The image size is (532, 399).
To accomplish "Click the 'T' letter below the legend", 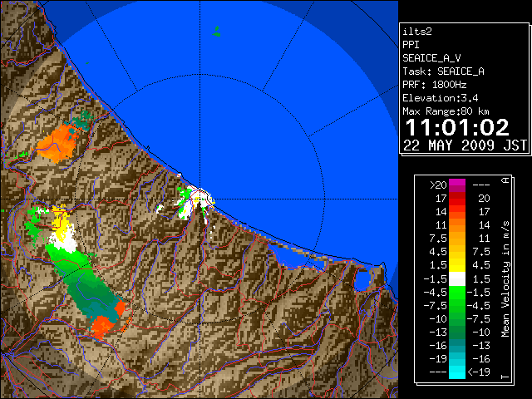I will 505,377.
